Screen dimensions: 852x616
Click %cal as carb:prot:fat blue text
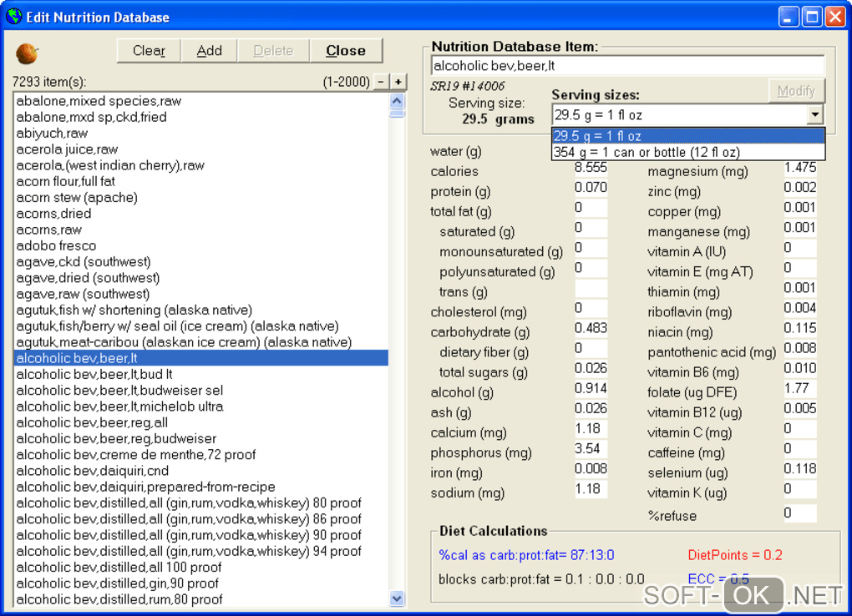(x=526, y=555)
